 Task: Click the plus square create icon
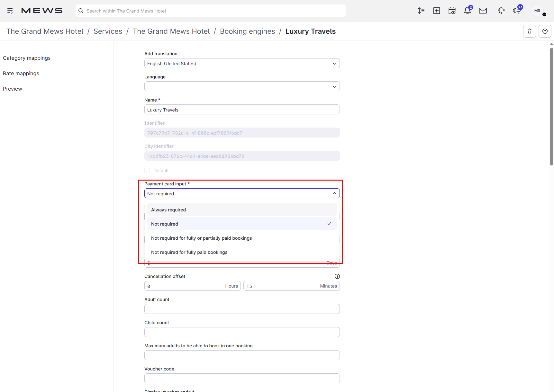(x=437, y=11)
